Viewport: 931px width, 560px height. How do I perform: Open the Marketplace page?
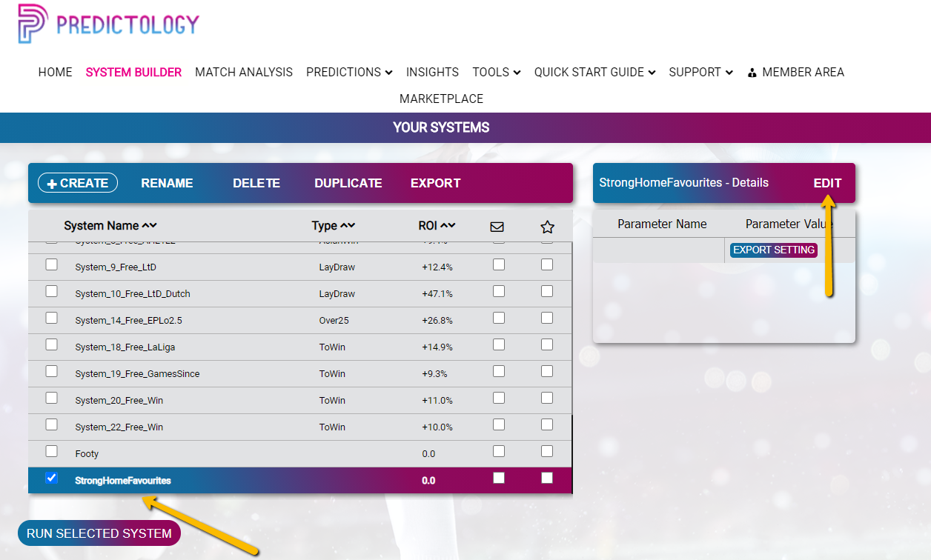(x=441, y=99)
